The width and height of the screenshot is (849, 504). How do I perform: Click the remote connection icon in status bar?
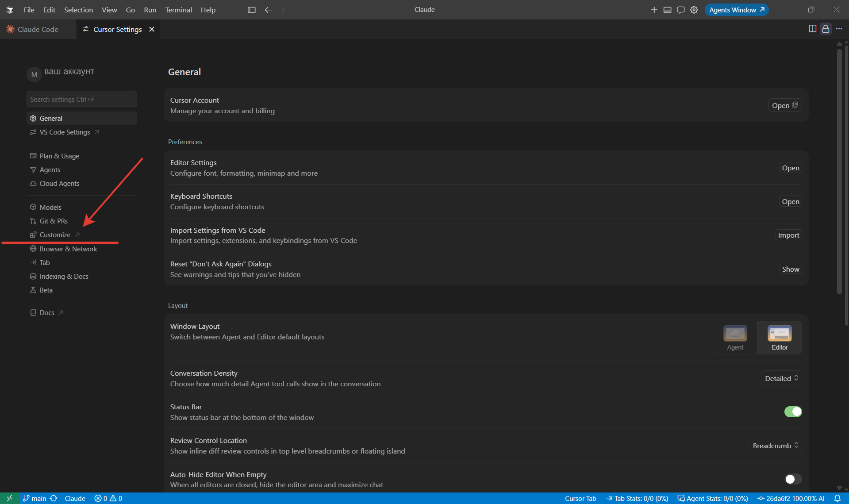(9, 498)
